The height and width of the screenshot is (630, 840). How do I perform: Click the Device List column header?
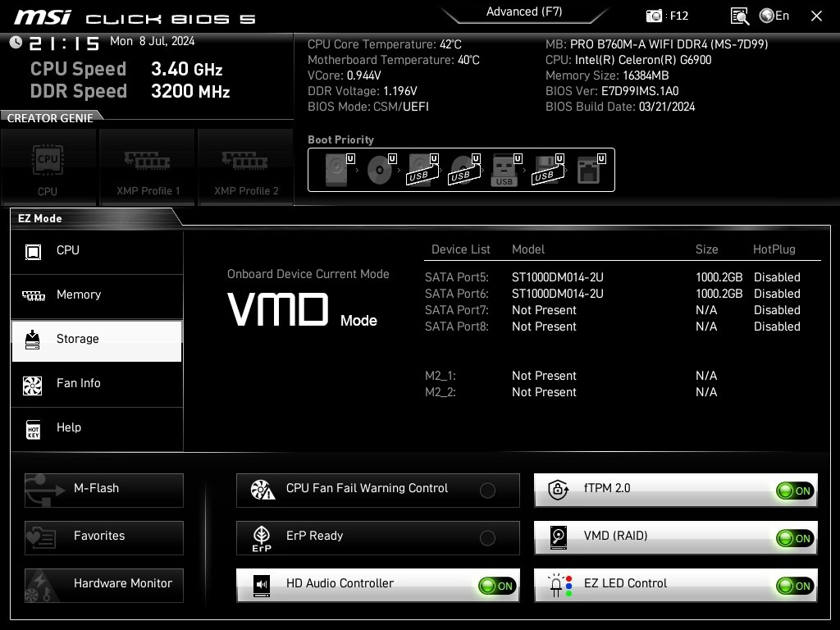461,249
